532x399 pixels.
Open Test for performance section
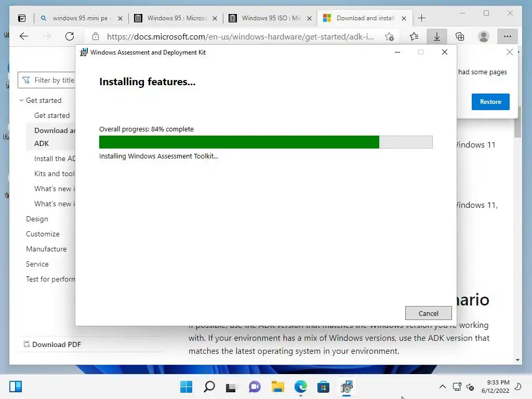pyautogui.click(x=50, y=279)
